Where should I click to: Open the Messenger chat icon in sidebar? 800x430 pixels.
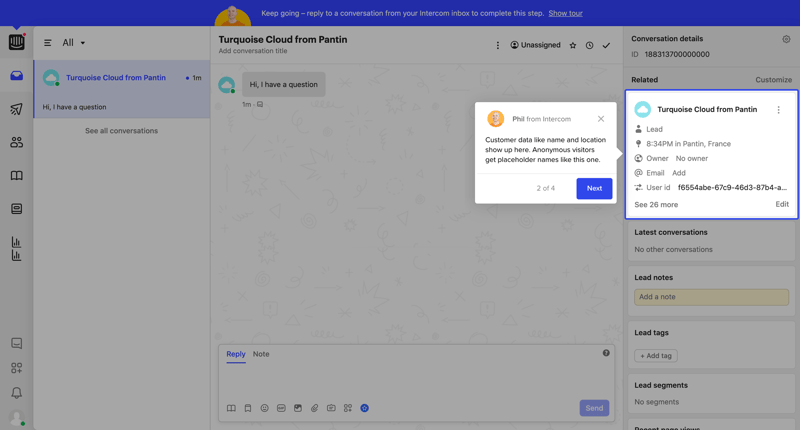[x=16, y=343]
